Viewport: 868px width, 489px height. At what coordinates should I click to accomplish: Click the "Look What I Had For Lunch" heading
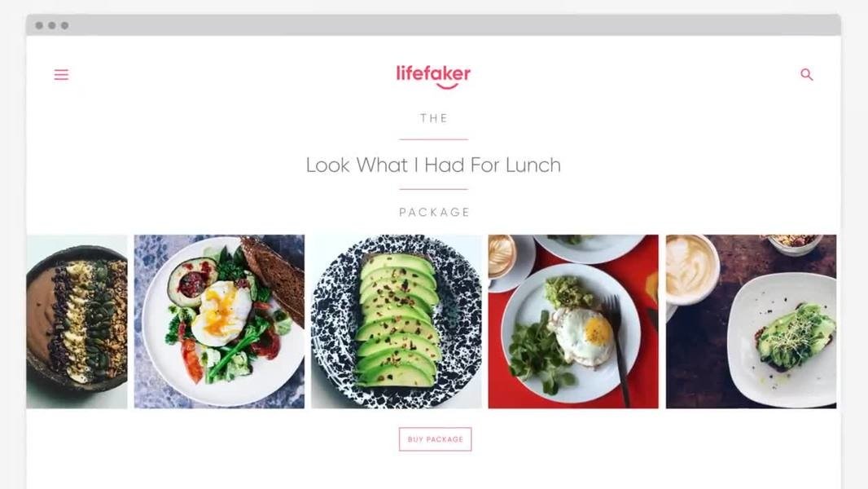(x=433, y=165)
